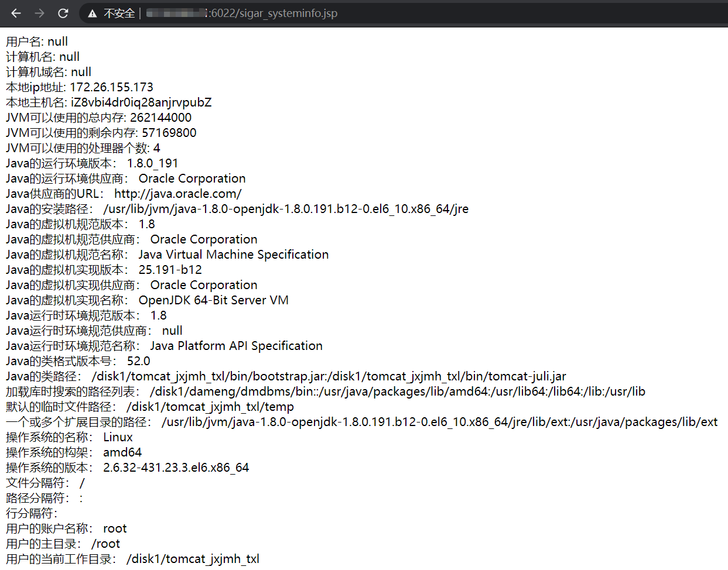
Task: Click the not-secure warning triangle icon
Action: (93, 13)
